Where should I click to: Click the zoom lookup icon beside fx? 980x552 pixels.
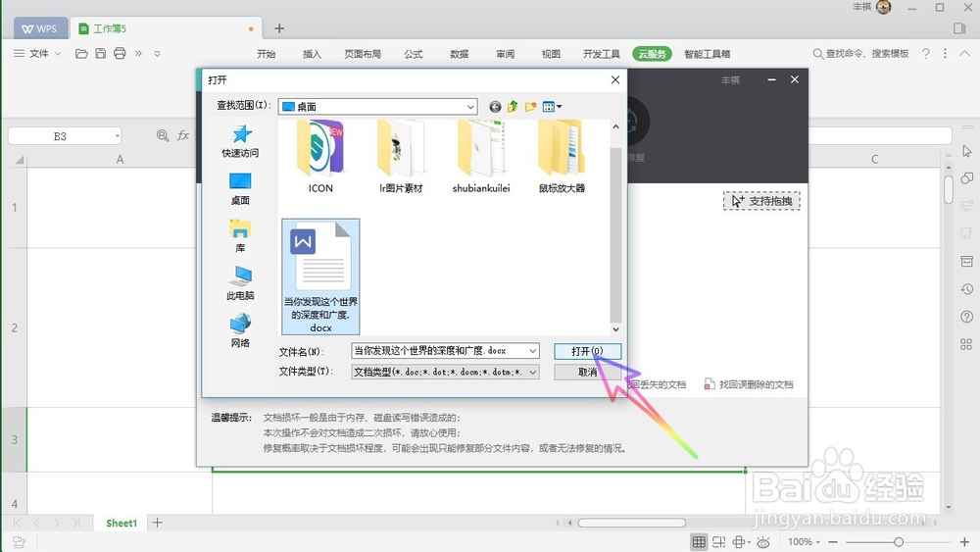163,135
